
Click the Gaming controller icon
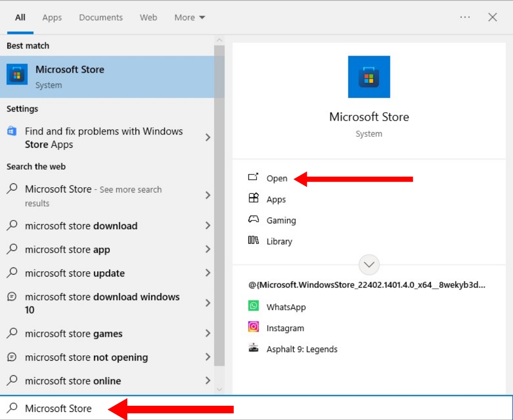[x=253, y=220]
